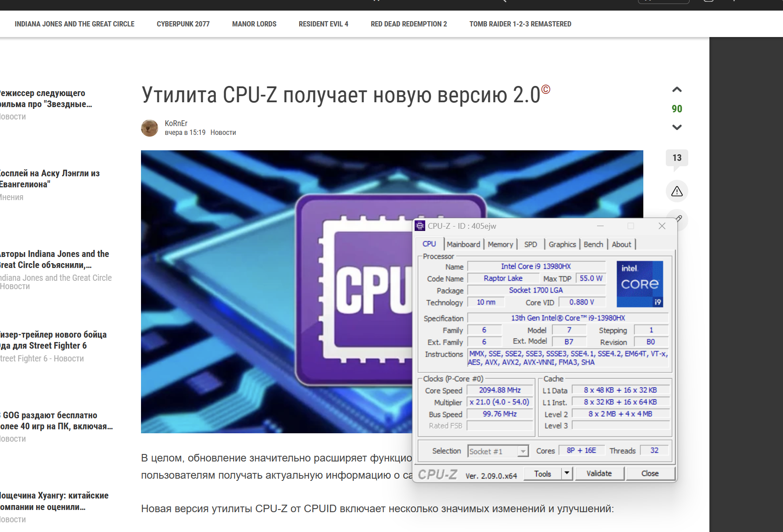The width and height of the screenshot is (783, 532).
Task: Click the Core Speed value 2094.88 MHz
Action: coord(500,390)
